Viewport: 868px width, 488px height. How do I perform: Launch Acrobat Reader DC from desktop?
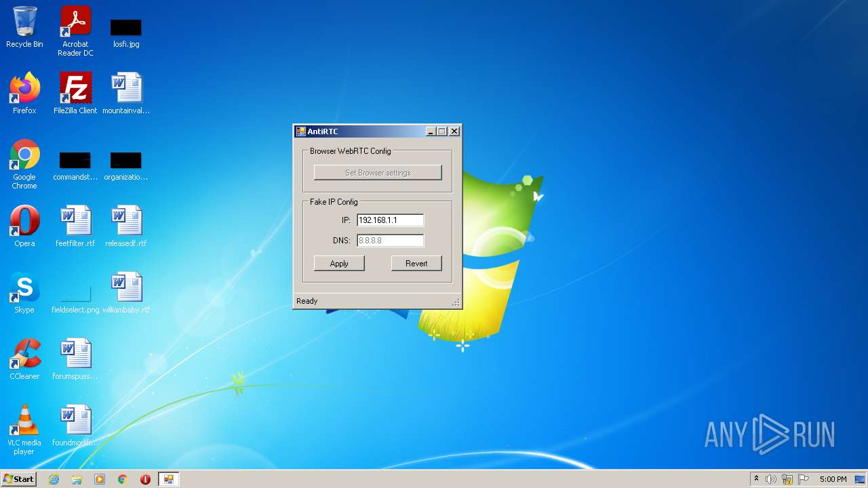coord(75,31)
